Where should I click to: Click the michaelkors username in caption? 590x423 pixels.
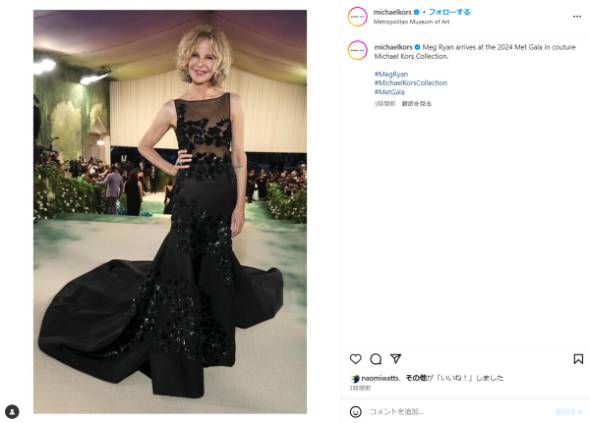click(x=393, y=47)
